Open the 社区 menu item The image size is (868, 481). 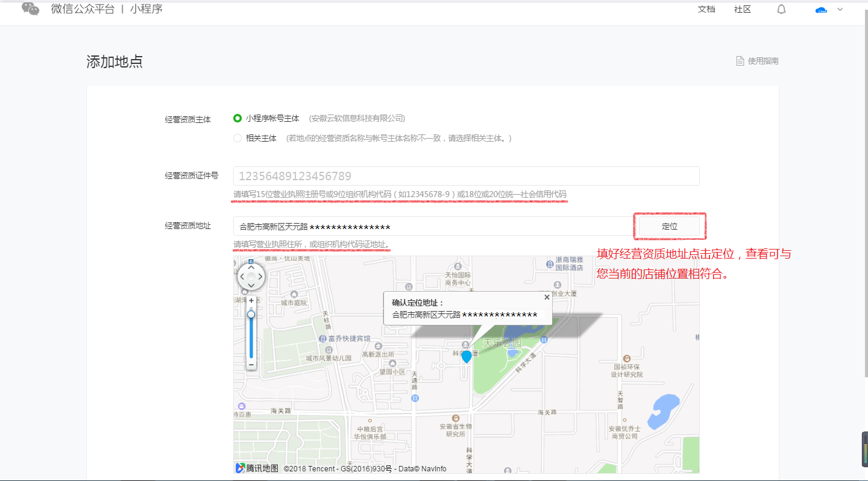point(742,10)
